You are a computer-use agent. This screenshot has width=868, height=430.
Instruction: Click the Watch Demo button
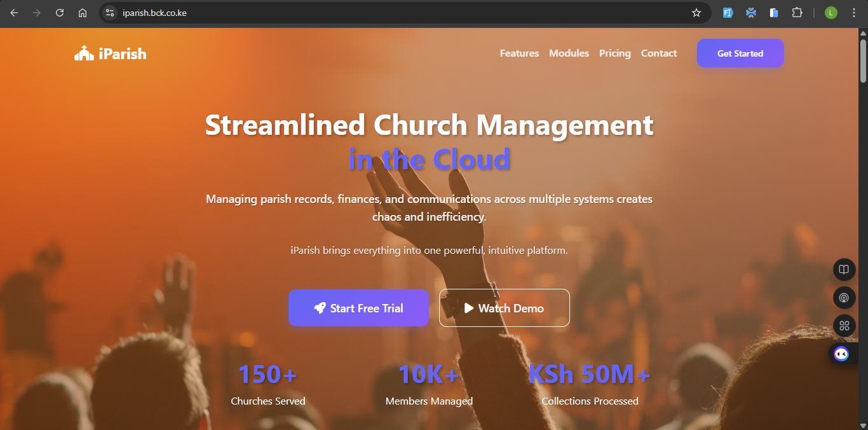coord(505,308)
